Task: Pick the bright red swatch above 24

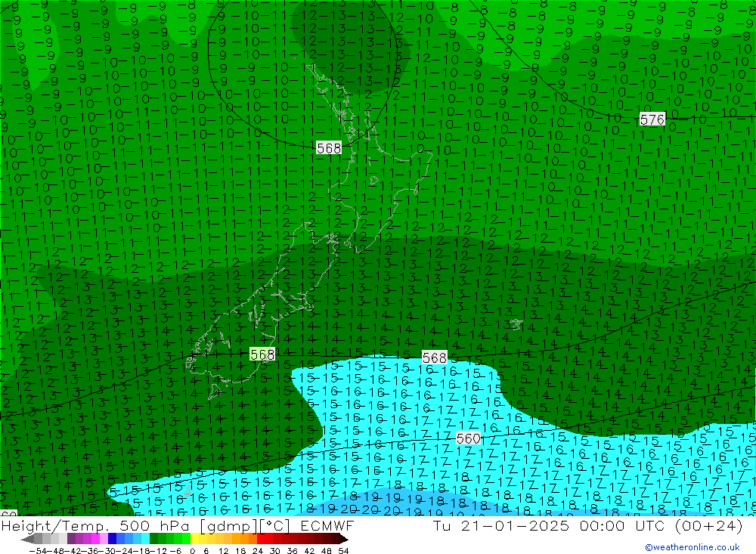Action: point(261,539)
